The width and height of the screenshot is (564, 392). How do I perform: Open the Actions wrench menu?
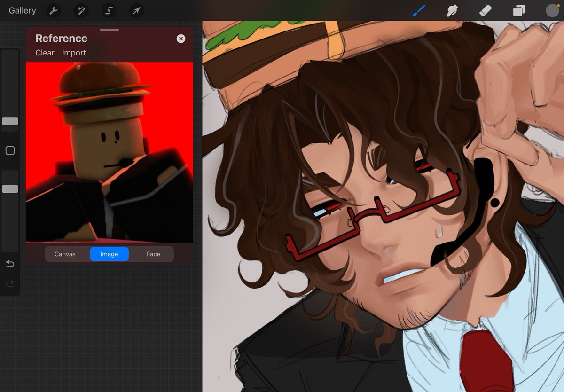click(x=54, y=10)
